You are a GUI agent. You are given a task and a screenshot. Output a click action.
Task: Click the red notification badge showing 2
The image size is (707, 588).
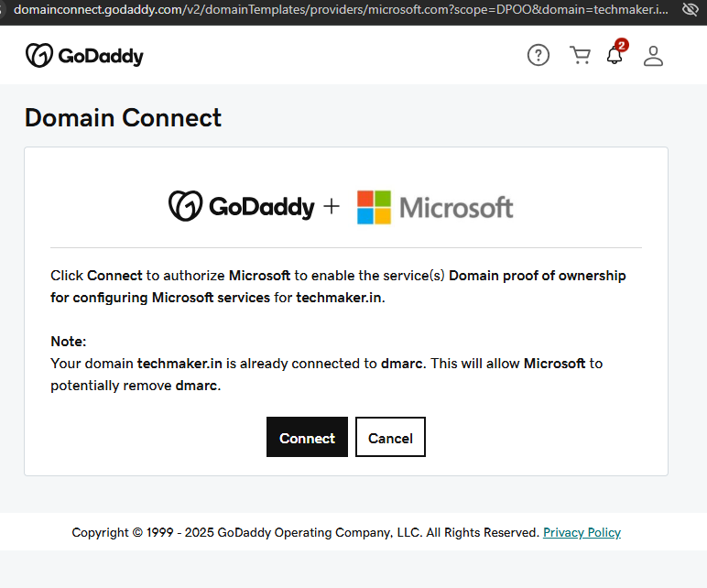click(622, 45)
